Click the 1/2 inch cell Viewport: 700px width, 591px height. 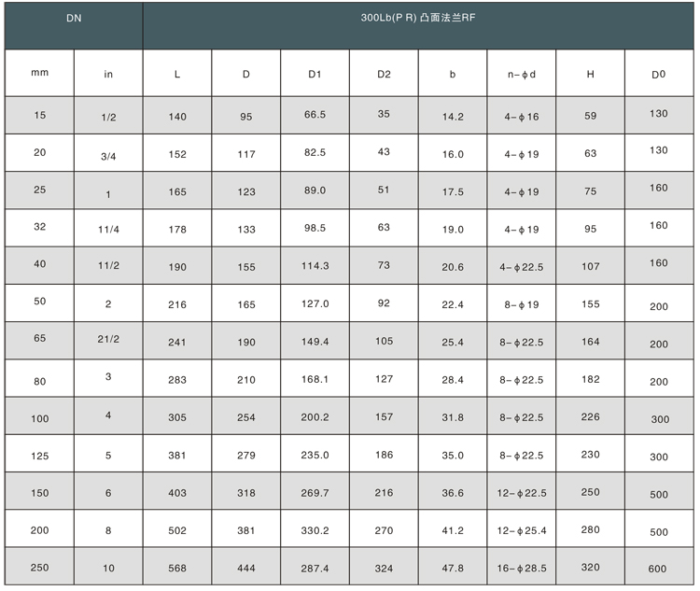pos(108,116)
